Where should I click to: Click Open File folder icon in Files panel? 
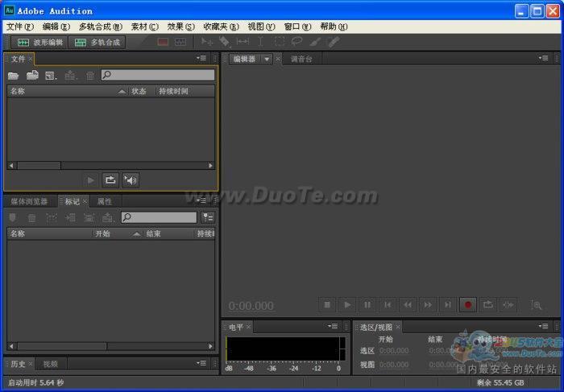14,75
